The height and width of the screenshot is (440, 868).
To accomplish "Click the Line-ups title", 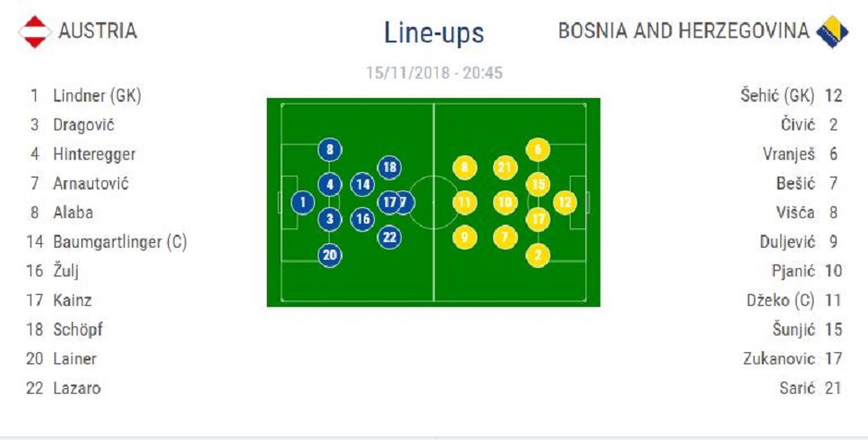I will click(434, 32).
